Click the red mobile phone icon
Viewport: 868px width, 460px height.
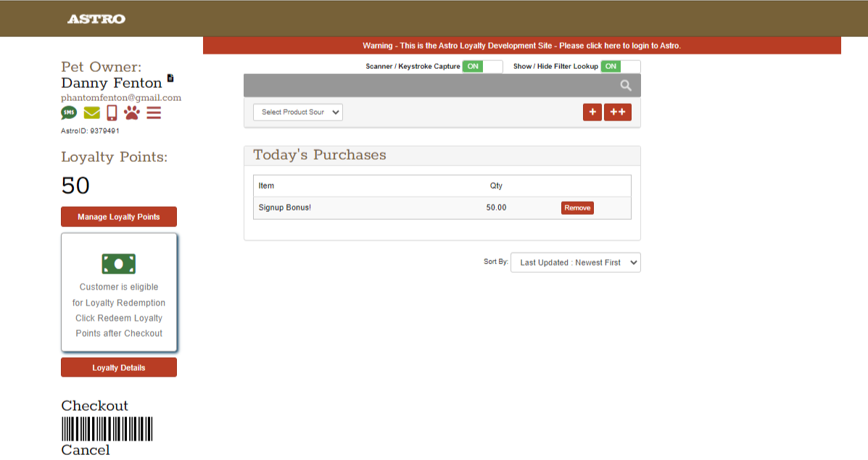click(112, 112)
